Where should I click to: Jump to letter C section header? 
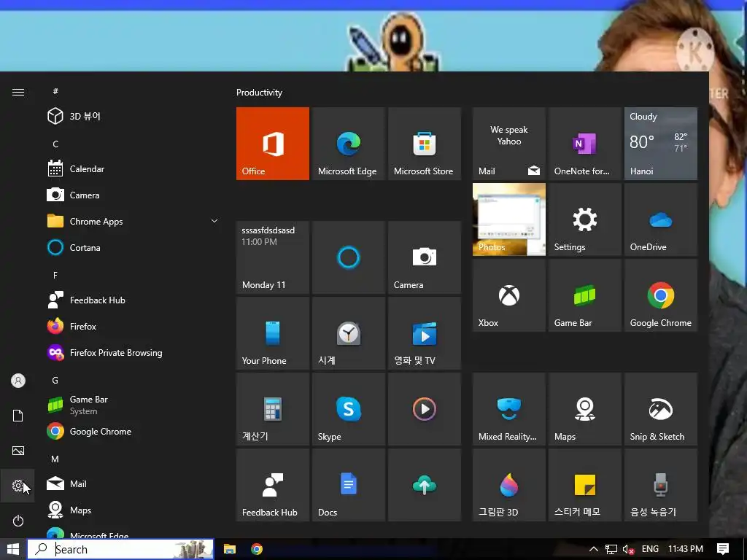[55, 144]
